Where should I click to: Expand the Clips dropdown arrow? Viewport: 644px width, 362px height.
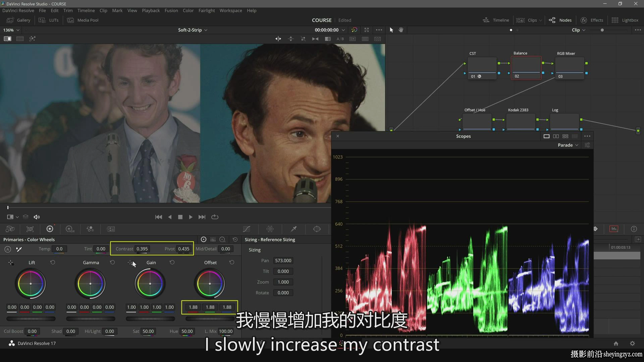coord(540,20)
